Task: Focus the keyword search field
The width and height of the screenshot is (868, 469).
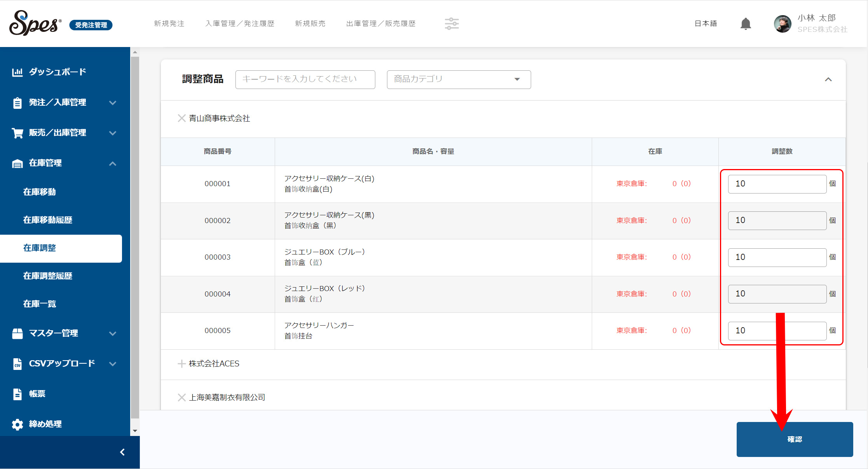Action: (x=305, y=80)
